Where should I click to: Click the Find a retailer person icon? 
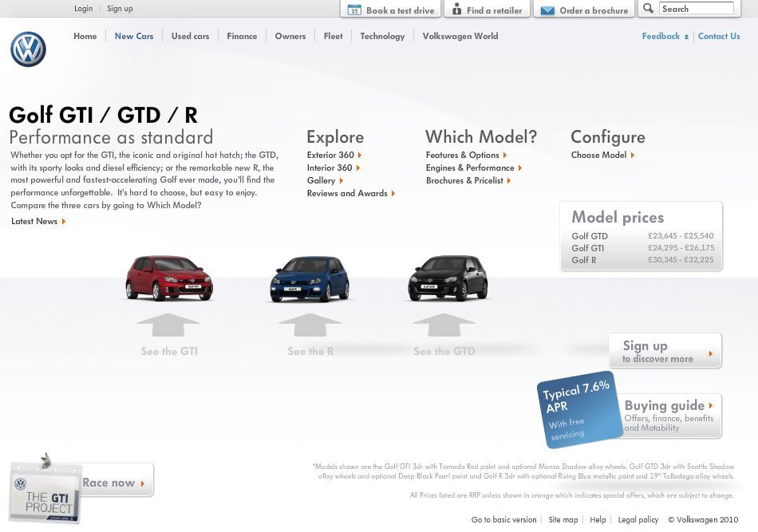pos(456,10)
